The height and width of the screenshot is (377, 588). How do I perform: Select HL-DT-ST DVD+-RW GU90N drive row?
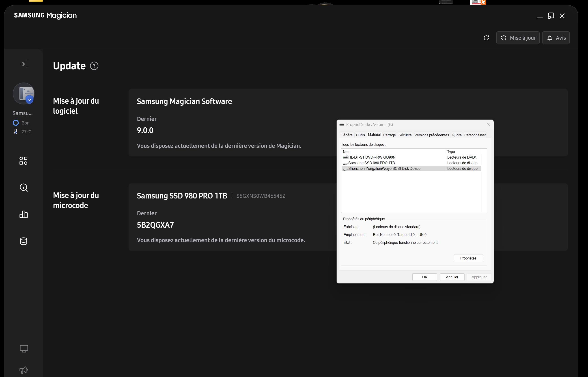click(371, 157)
